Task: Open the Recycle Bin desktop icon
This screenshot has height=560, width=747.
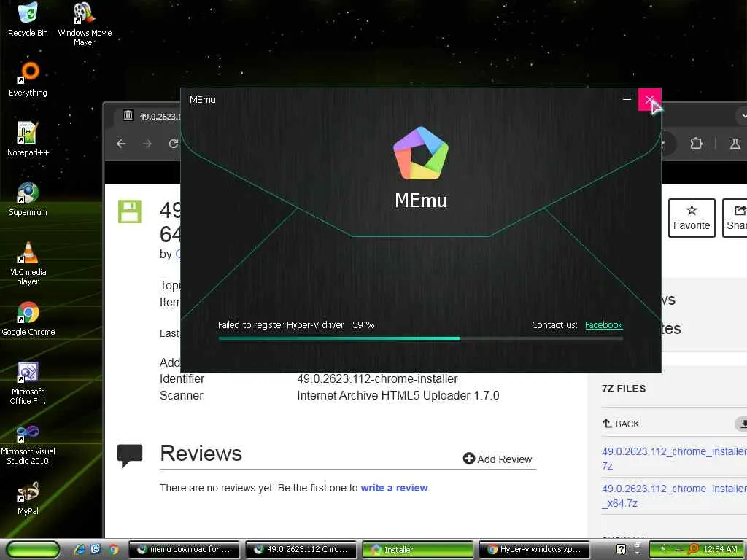Action: (28, 19)
